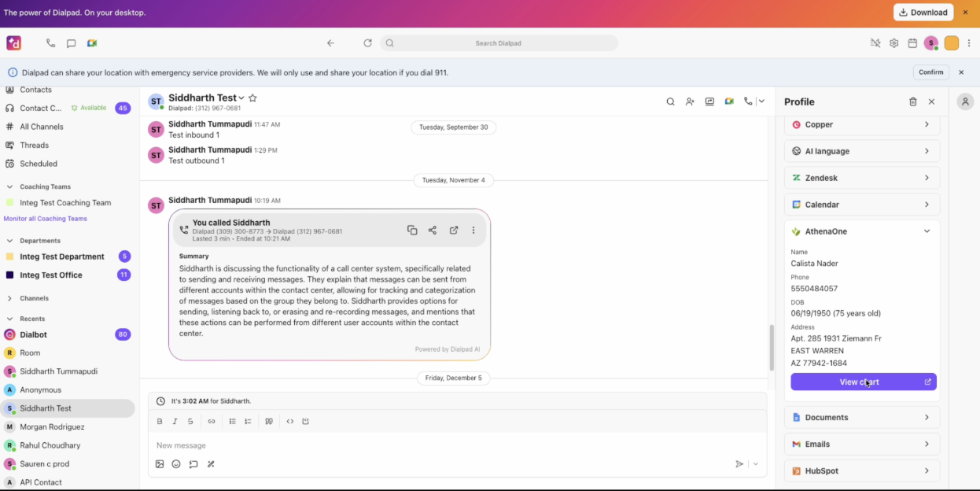Open the phone dialer icon in top bar
Viewport: 980px width, 491px height.
tap(50, 43)
